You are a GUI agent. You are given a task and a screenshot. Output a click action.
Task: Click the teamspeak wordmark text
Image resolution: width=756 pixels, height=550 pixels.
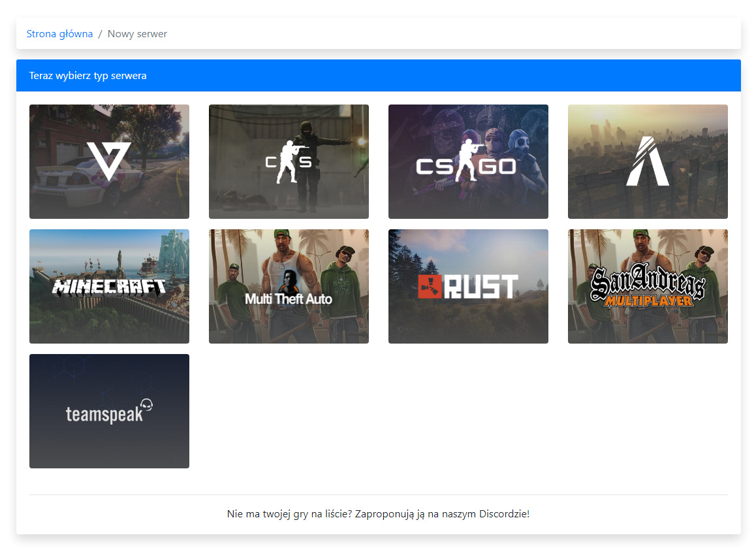(x=104, y=414)
